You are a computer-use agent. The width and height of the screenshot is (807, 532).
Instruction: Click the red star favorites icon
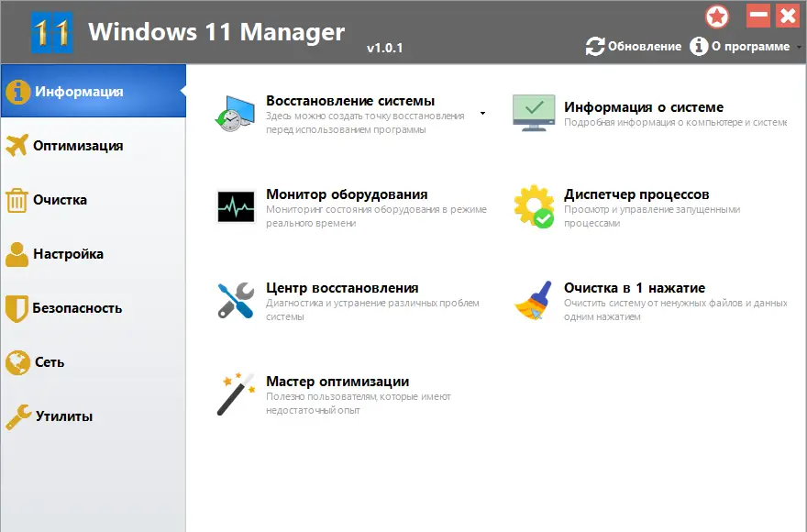coord(717,17)
